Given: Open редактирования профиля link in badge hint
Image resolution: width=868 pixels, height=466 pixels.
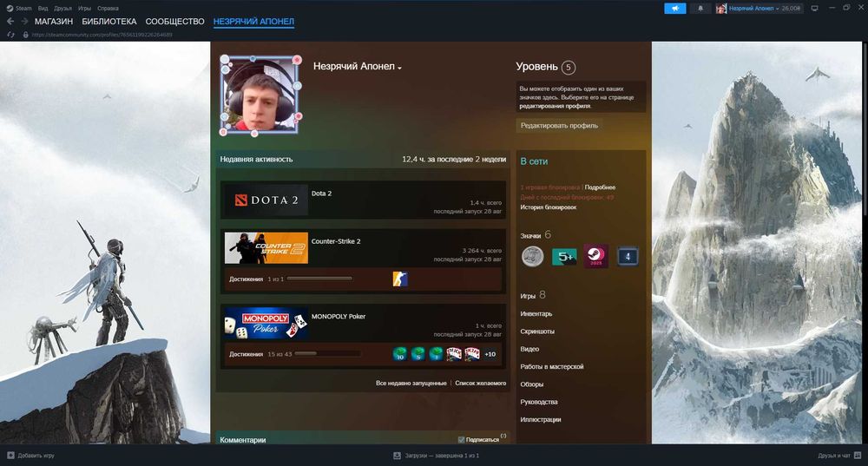Looking at the screenshot, I should 555,106.
